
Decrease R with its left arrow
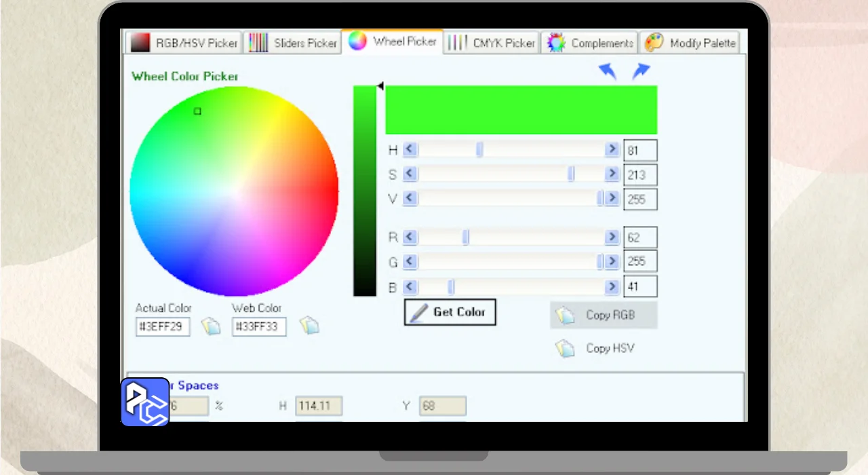coord(410,237)
